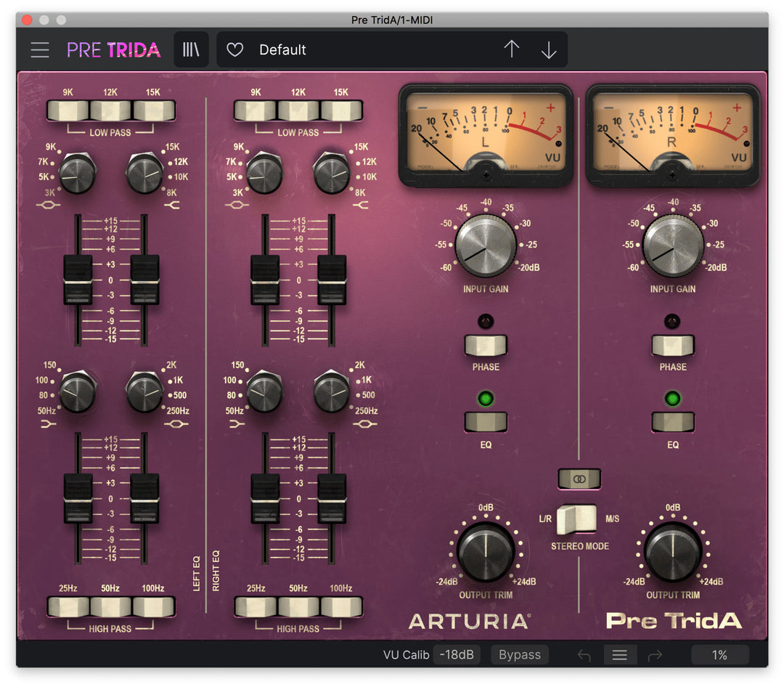Toggle right channel EQ switch
The image size is (784, 687).
point(672,422)
